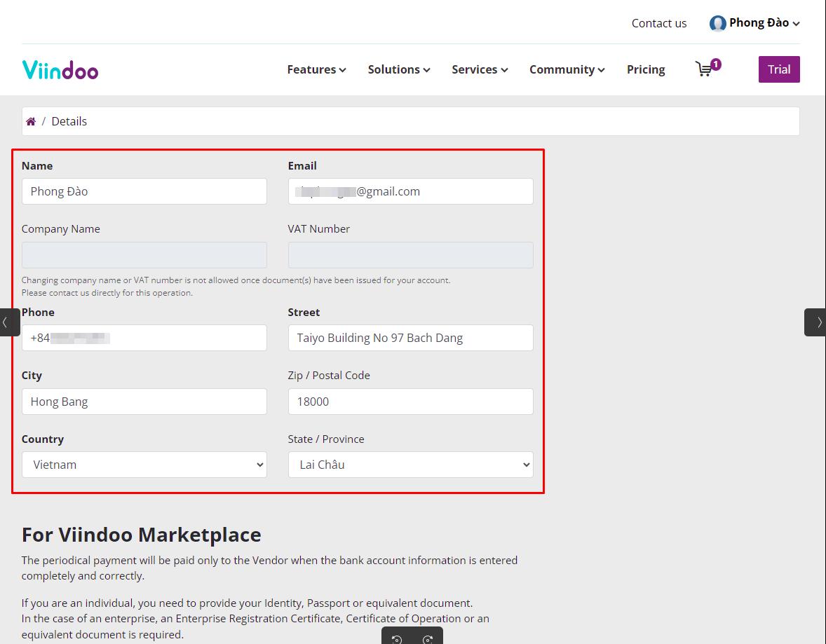Image resolution: width=826 pixels, height=644 pixels.
Task: Click into the Email input field
Action: point(410,192)
